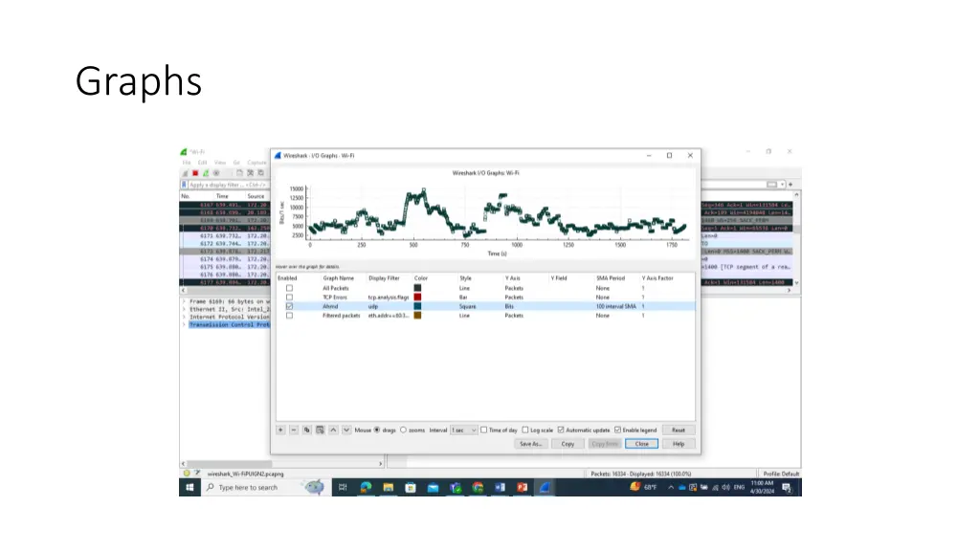This screenshot has height=551, width=980.
Task: Click the Reset button
Action: click(679, 430)
